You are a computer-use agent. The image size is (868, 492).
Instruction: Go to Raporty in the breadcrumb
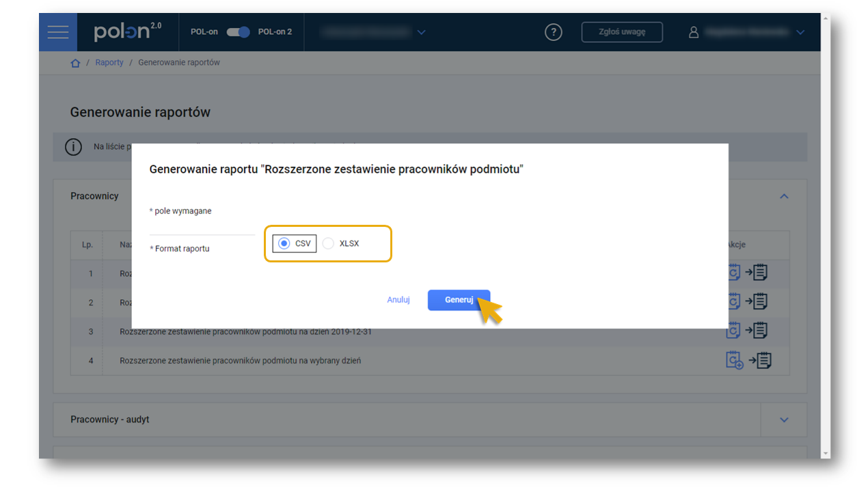109,63
